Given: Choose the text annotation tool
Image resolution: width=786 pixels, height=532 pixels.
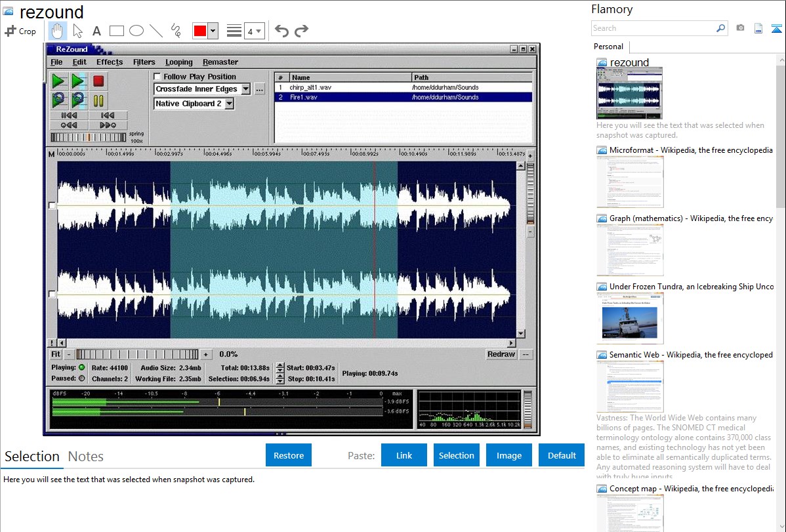Looking at the screenshot, I should point(96,31).
